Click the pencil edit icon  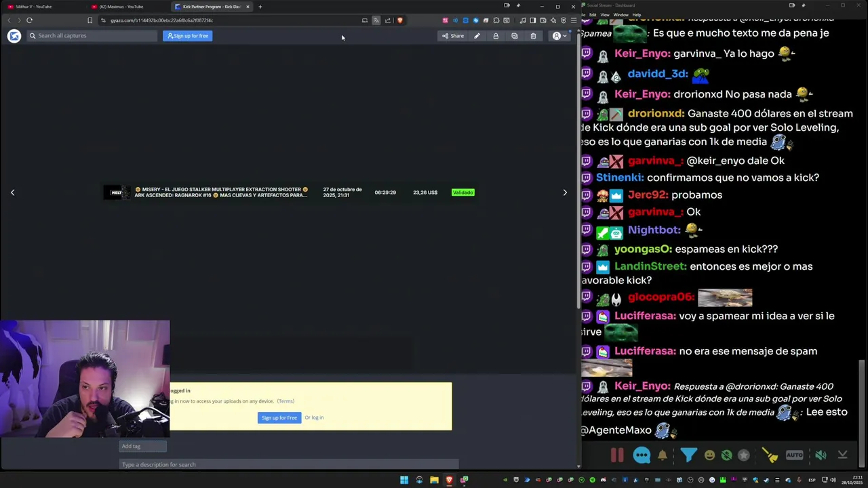(x=477, y=36)
